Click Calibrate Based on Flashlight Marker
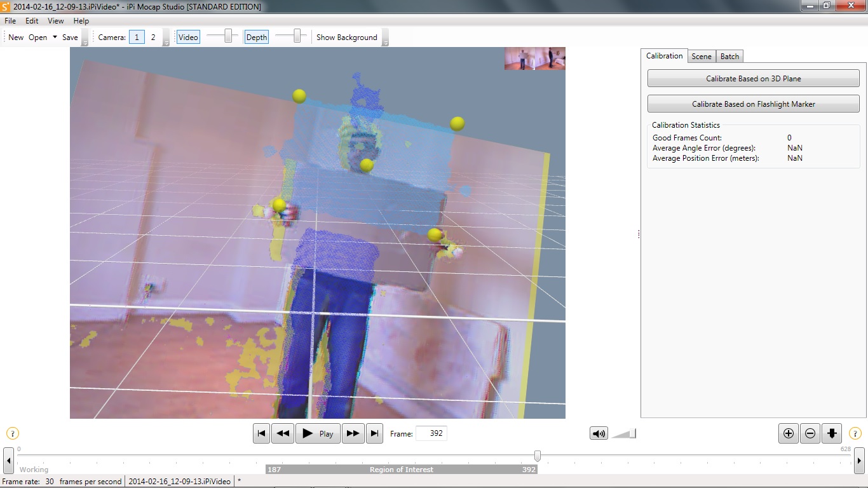868x488 pixels. click(x=754, y=104)
